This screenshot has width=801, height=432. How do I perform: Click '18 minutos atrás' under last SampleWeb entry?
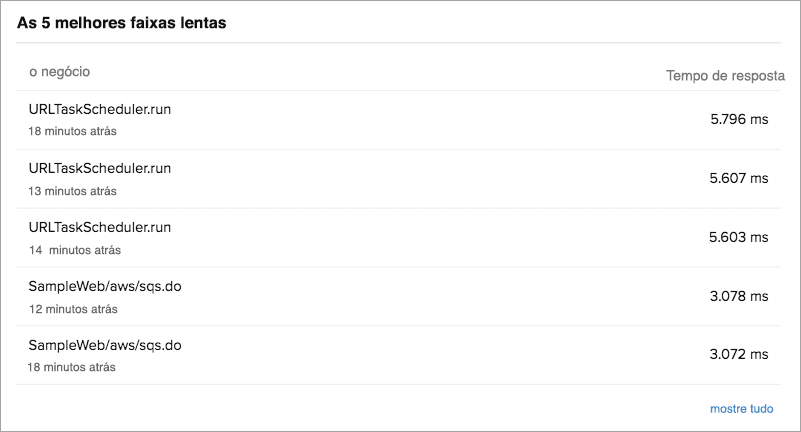click(71, 367)
